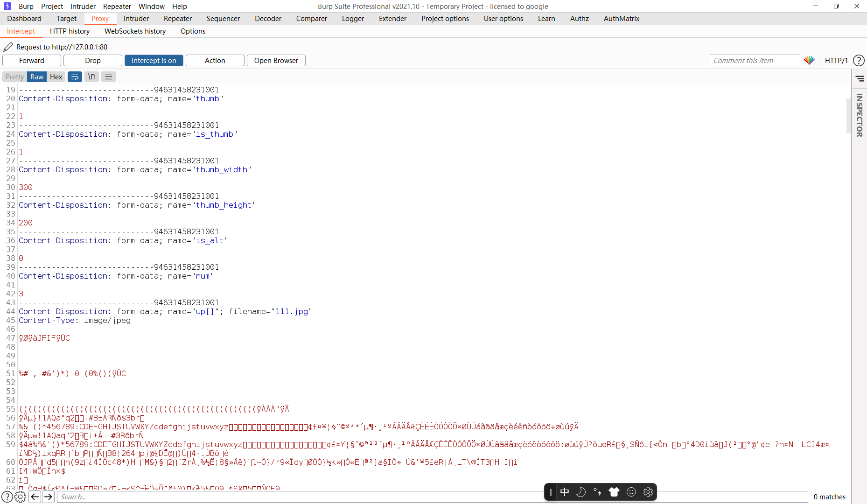Viewport: 867px width, 504px height.
Task: Open settings gear on the floating input toolbar
Action: [x=648, y=491]
